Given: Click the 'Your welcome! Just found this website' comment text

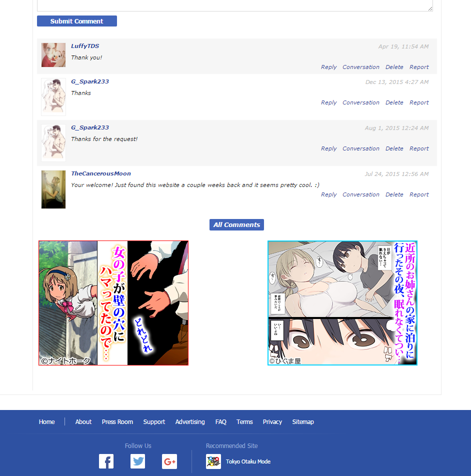Looking at the screenshot, I should pos(195,185).
